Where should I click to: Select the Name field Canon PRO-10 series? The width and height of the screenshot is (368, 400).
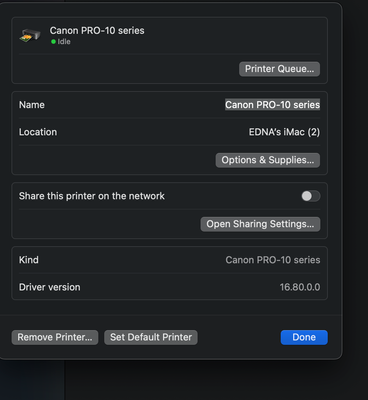[272, 105]
